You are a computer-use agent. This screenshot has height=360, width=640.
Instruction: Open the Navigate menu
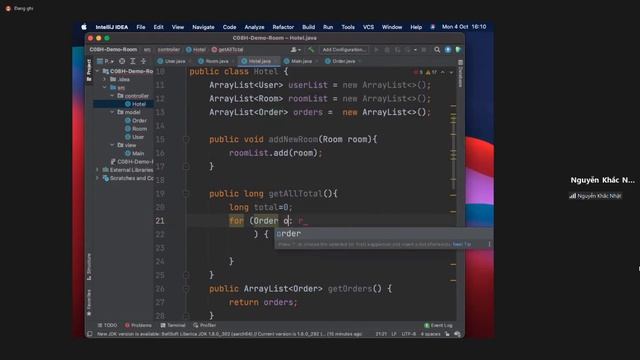[203, 27]
